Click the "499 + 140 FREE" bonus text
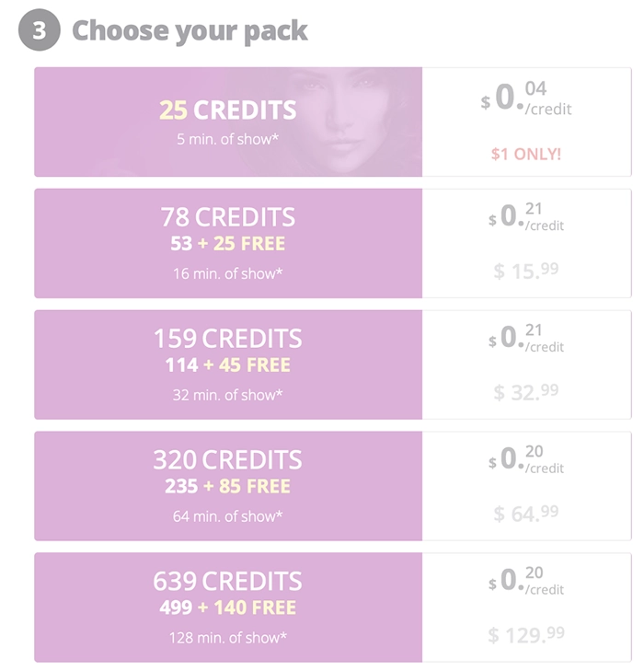644x671 pixels. click(227, 607)
